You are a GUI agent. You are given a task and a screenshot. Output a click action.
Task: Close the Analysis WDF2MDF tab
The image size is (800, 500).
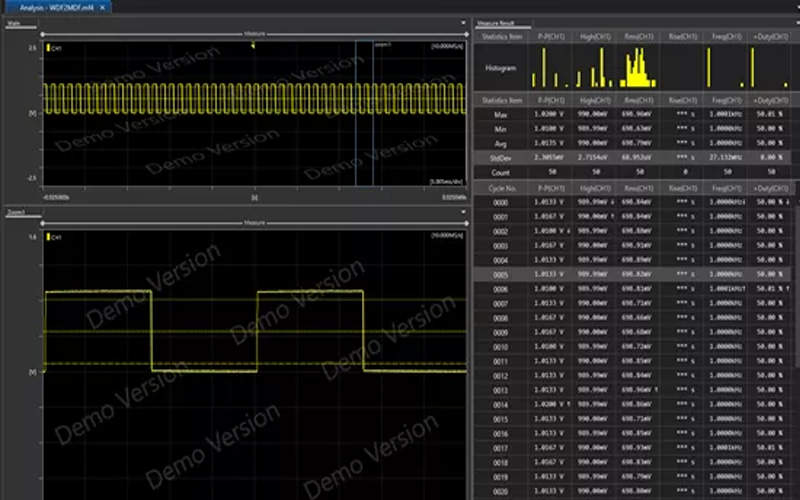(x=103, y=8)
